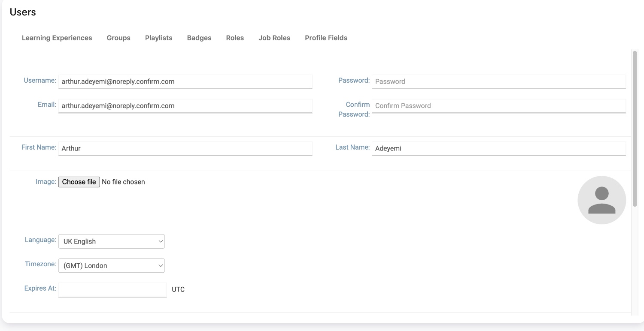Click the Last Name label
Viewport: 644px width, 331px height.
tap(352, 147)
